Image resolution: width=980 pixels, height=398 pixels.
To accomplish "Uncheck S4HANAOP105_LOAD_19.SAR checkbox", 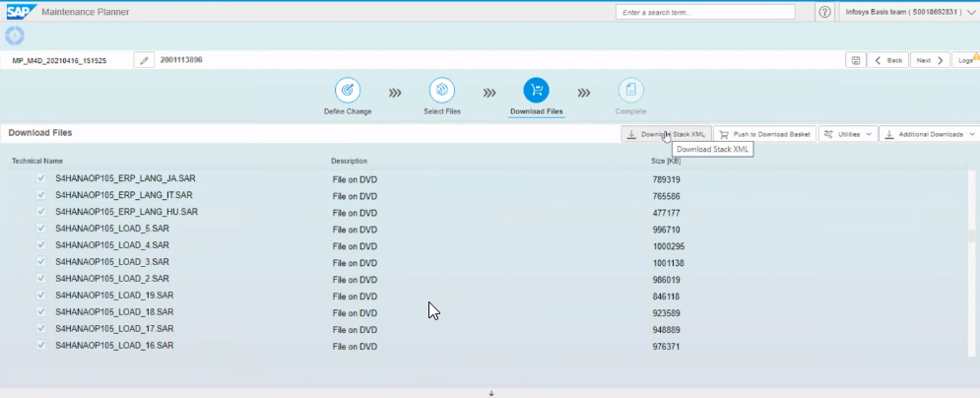I will (41, 295).
